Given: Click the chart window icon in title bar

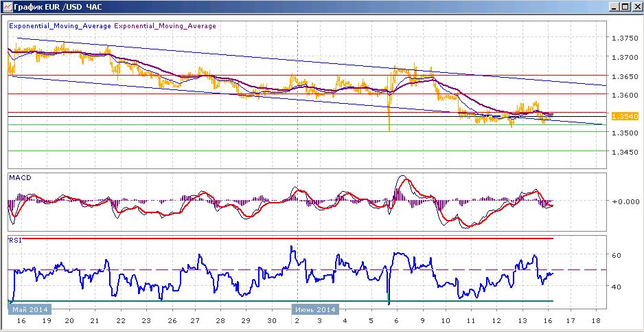Looking at the screenshot, I should tap(8, 7).
